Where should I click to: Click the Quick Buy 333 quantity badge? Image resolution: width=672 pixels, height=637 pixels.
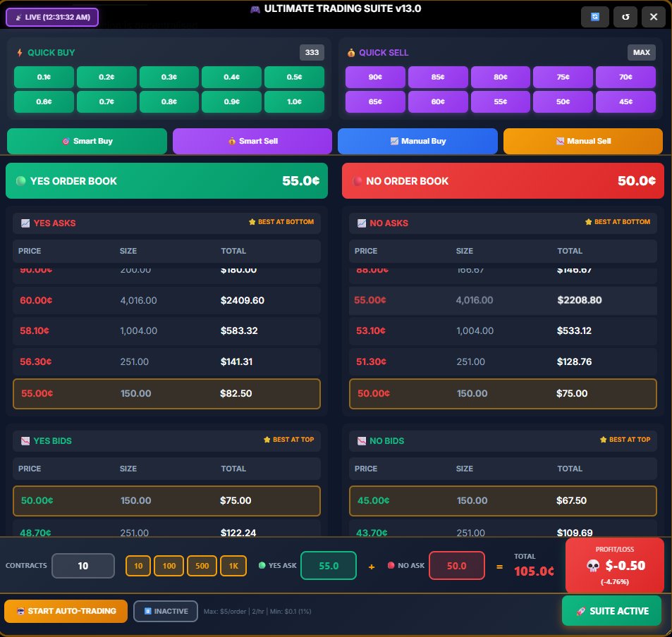pos(312,52)
